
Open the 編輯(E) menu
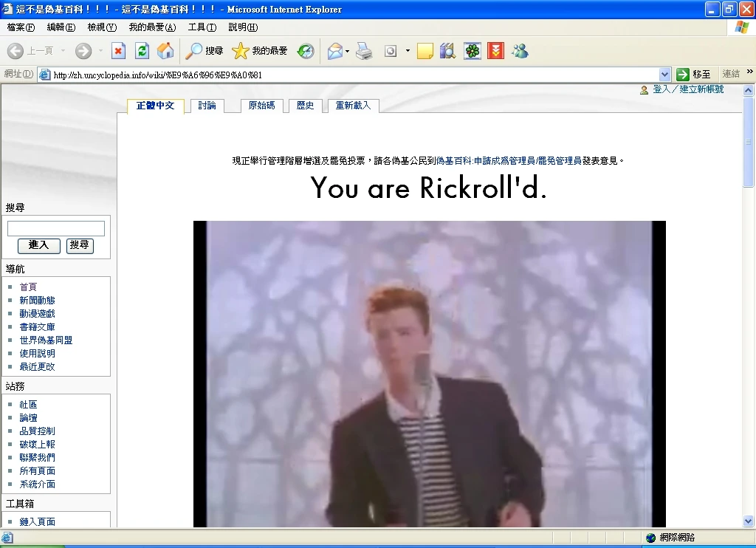click(61, 27)
